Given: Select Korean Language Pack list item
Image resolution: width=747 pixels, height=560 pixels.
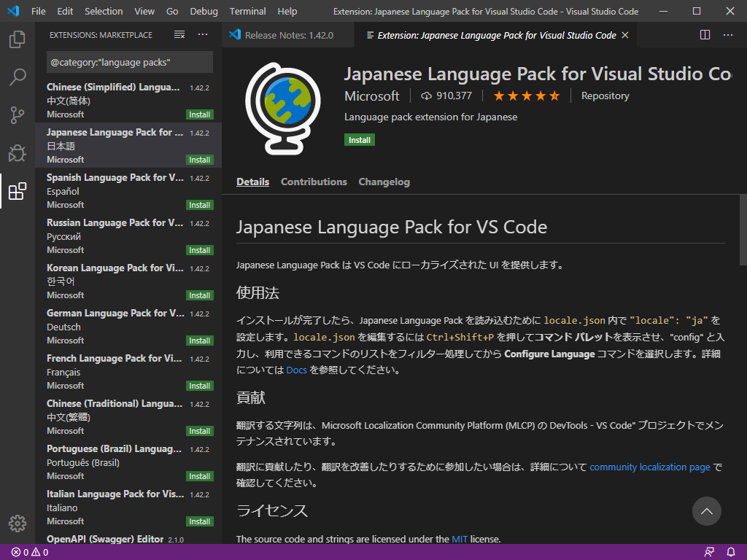Looking at the screenshot, I should click(x=128, y=281).
